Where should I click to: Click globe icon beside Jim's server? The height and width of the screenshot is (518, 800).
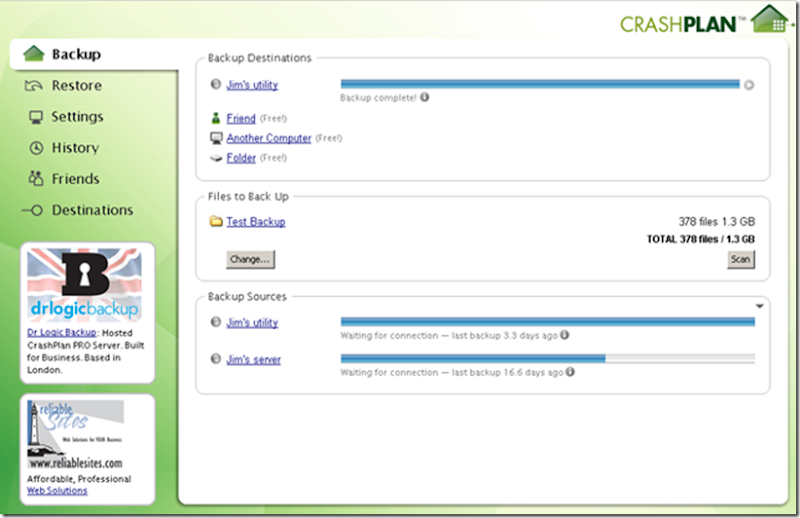pos(215,359)
